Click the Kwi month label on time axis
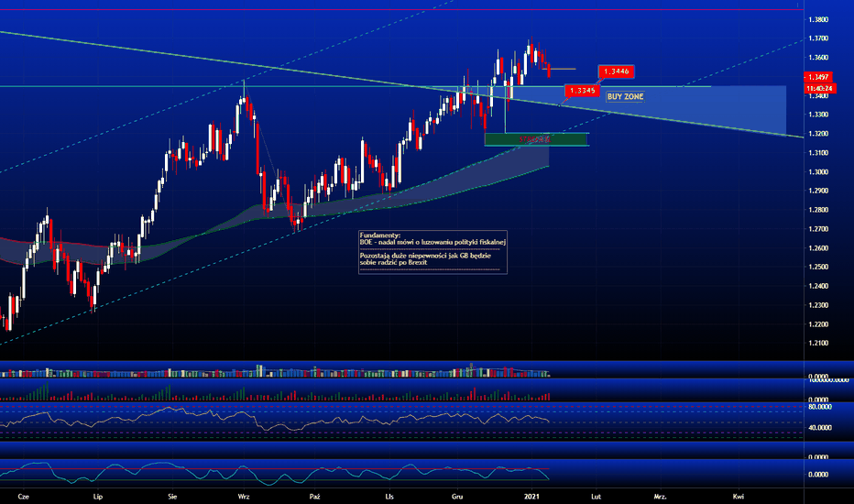 (739, 497)
